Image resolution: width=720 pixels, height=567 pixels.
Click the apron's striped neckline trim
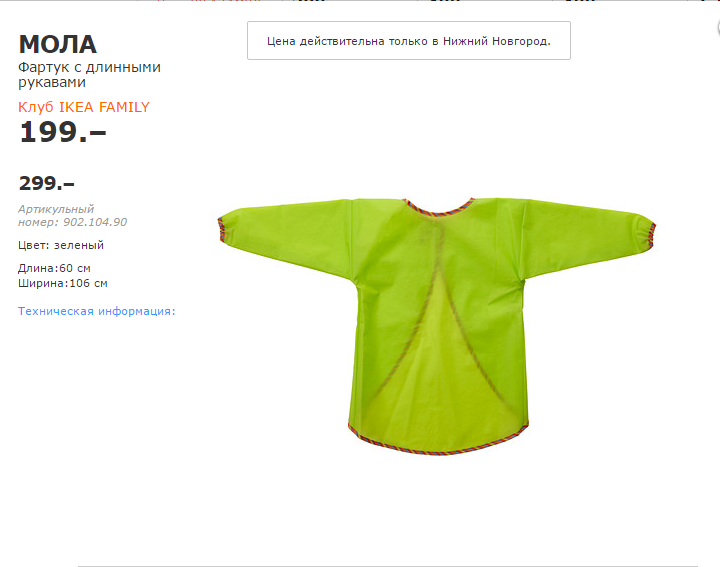click(x=439, y=208)
